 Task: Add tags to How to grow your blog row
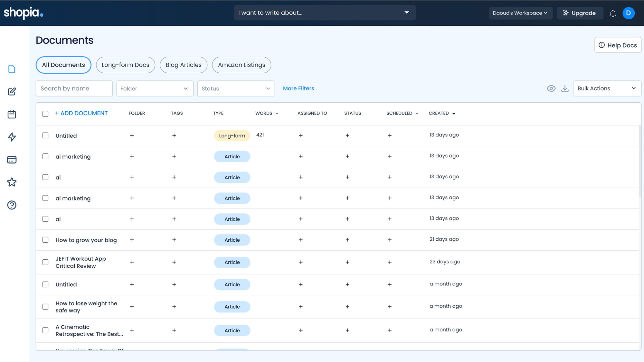click(x=174, y=240)
